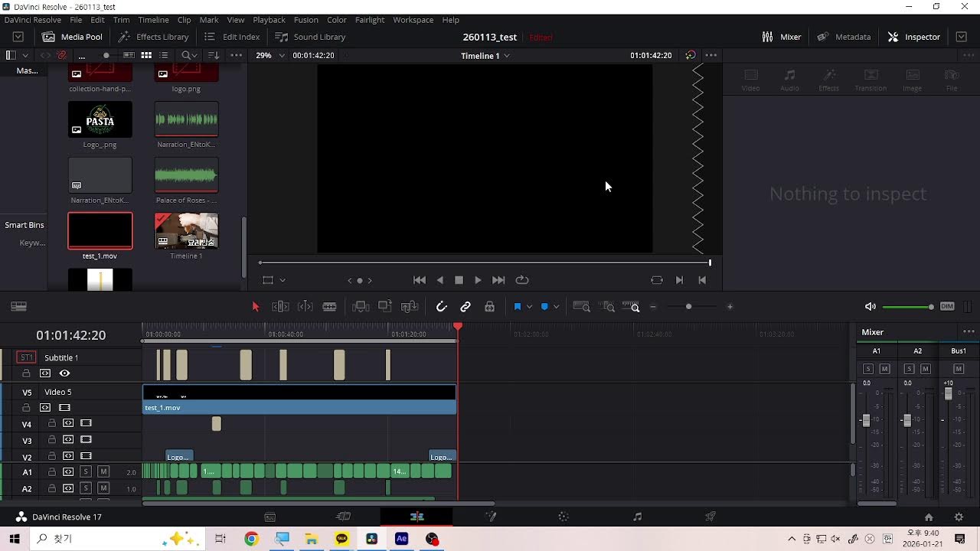Screen dimensions: 980x551
Task: Open the Fusion page icon
Action: 491,517
